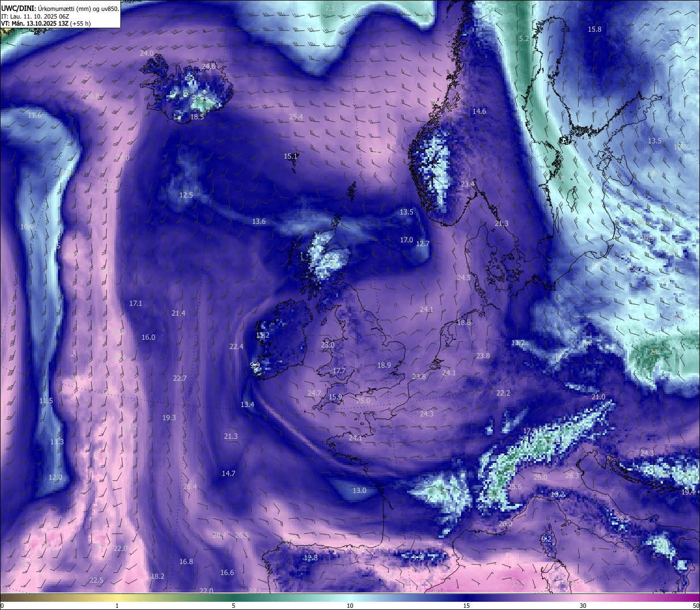Click the 15.8 value in the top right
Screen dimensions: 700x610
(594, 29)
